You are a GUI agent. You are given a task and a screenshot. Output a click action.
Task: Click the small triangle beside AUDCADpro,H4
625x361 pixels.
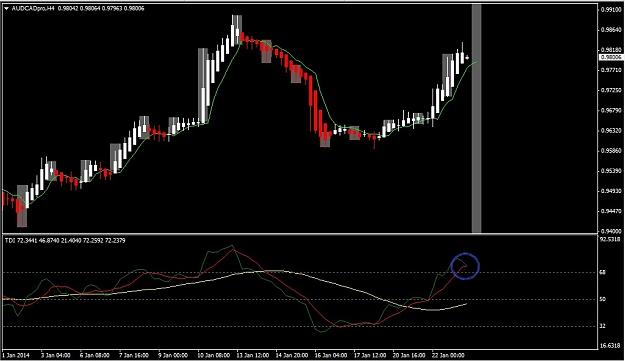tap(6, 8)
